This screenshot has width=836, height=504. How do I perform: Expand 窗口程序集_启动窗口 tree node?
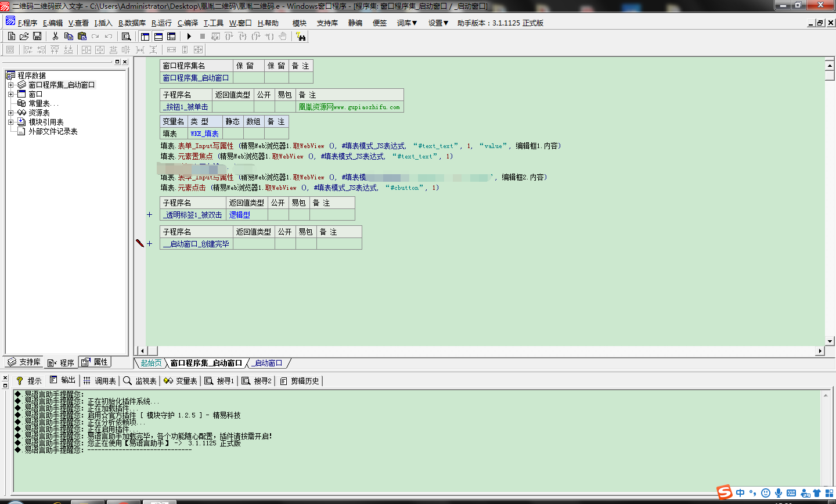coord(10,85)
